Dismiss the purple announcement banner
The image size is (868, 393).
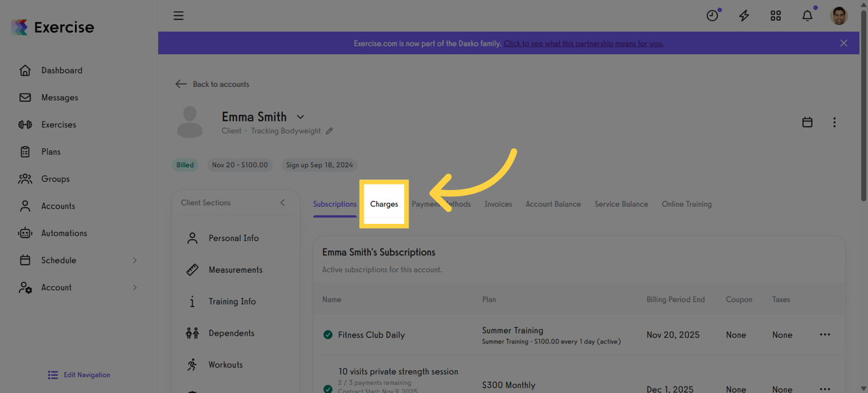coord(843,43)
